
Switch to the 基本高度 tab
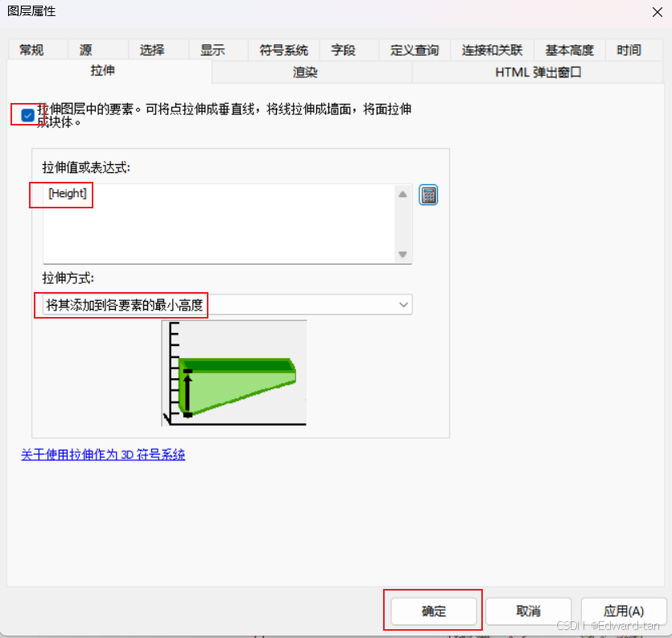click(569, 50)
